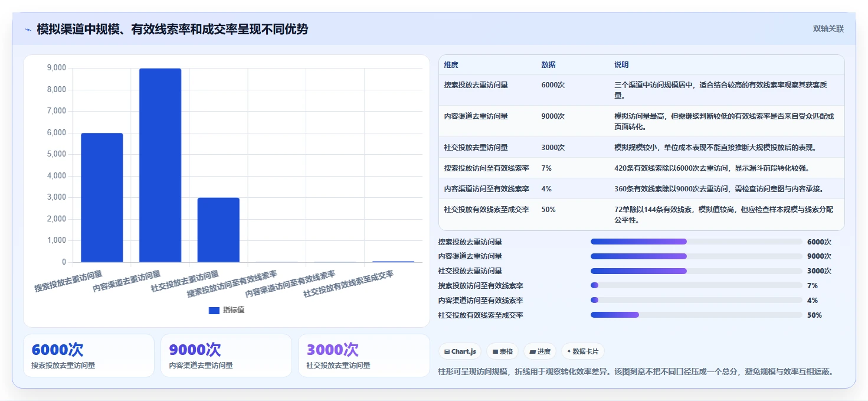Click x-axis label 搜索投放访问至有效线索率
This screenshot has height=401, width=868.
[x=232, y=284]
